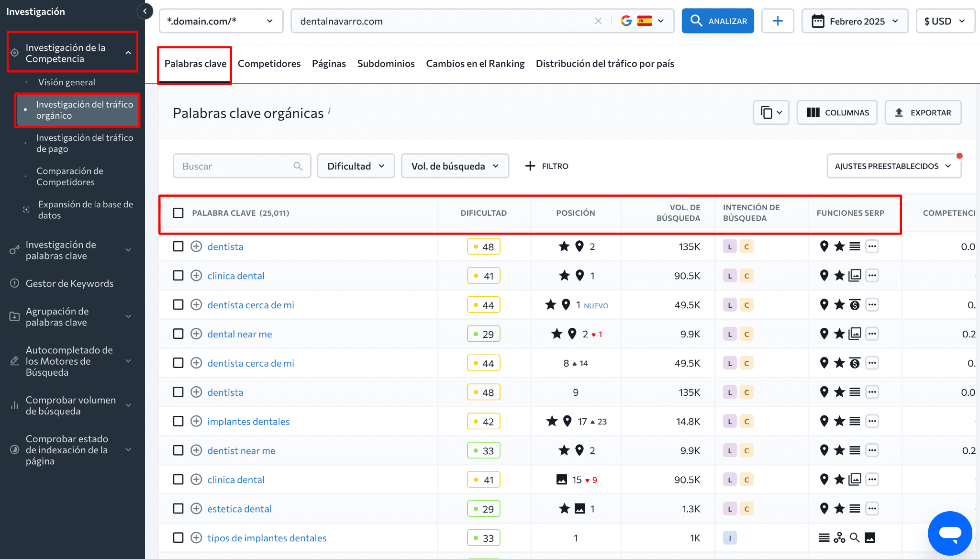The height and width of the screenshot is (559, 980).
Task: Click difficulty badge 29 for dental near me
Action: click(483, 334)
